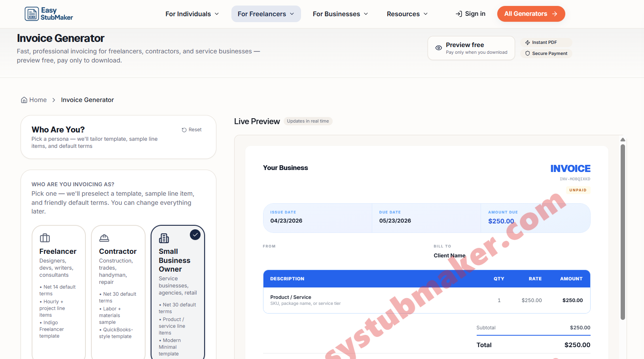644x359 pixels.
Task: Click the due date 05/23/2026
Action: (395, 221)
